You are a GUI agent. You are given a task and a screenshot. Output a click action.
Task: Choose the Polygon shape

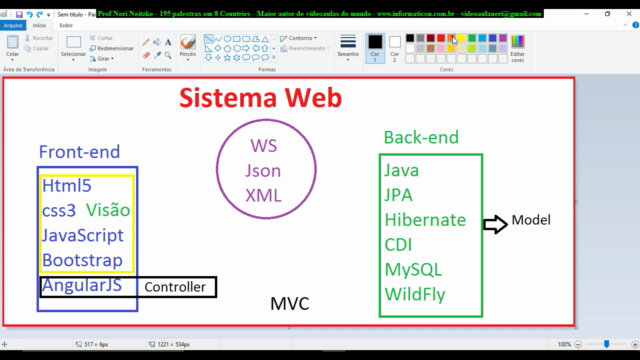(x=256, y=39)
